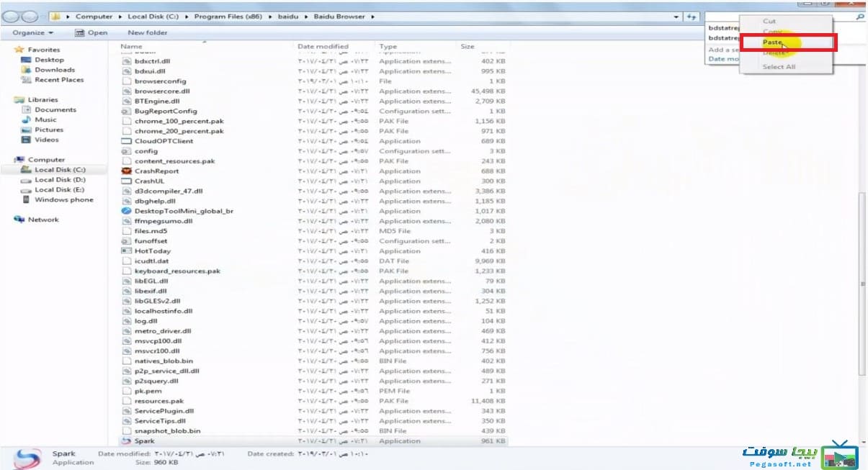Select the files.md5 file

(x=151, y=231)
